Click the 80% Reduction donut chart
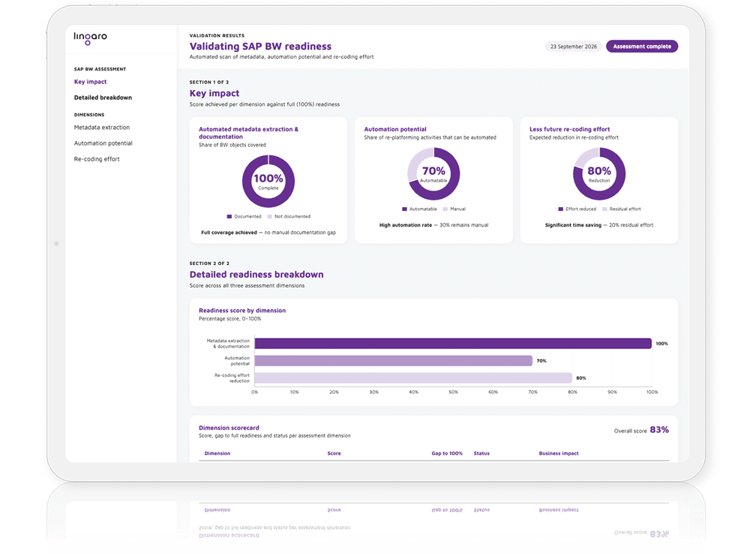The height and width of the screenshot is (554, 756). pyautogui.click(x=599, y=173)
